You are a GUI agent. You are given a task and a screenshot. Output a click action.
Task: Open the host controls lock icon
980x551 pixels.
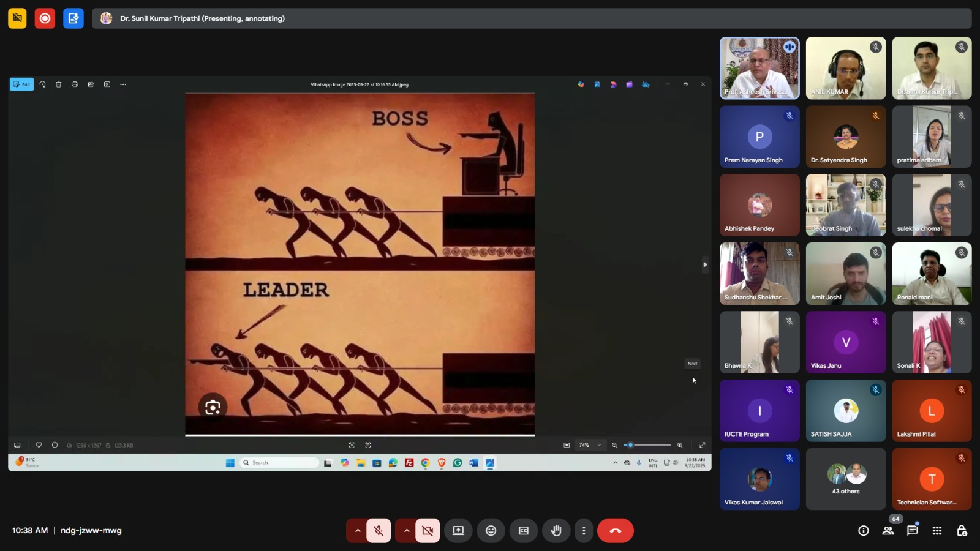click(962, 531)
